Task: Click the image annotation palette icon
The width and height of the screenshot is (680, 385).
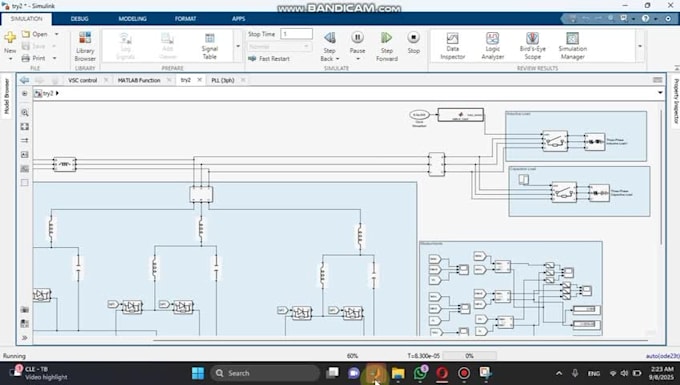Action: click(x=25, y=169)
